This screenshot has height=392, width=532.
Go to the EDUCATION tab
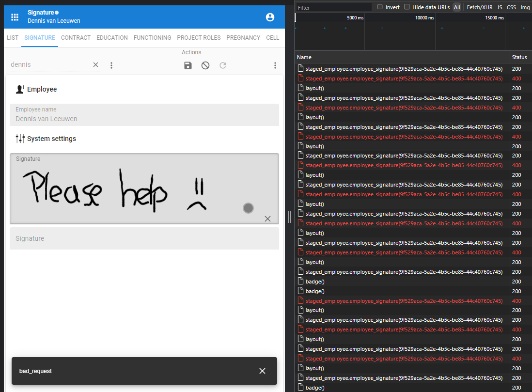112,38
